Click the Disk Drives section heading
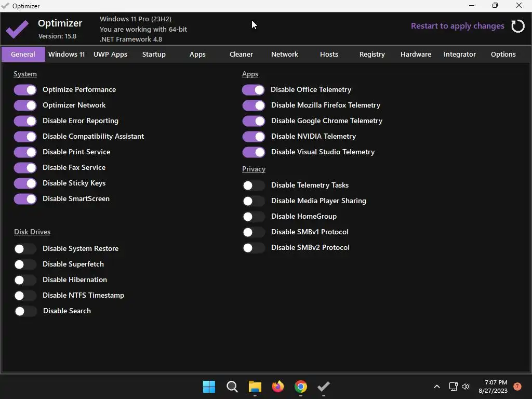The height and width of the screenshot is (399, 532). click(32, 232)
